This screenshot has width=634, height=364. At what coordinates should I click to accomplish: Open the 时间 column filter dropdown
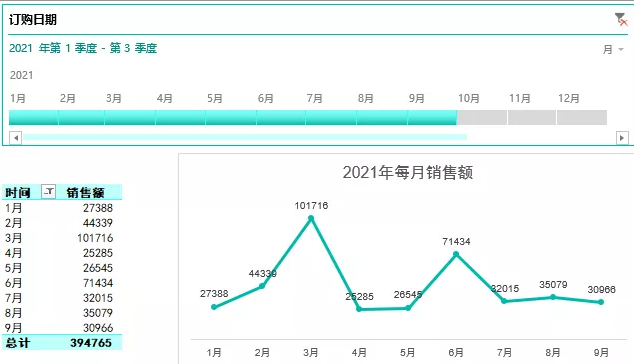point(49,192)
